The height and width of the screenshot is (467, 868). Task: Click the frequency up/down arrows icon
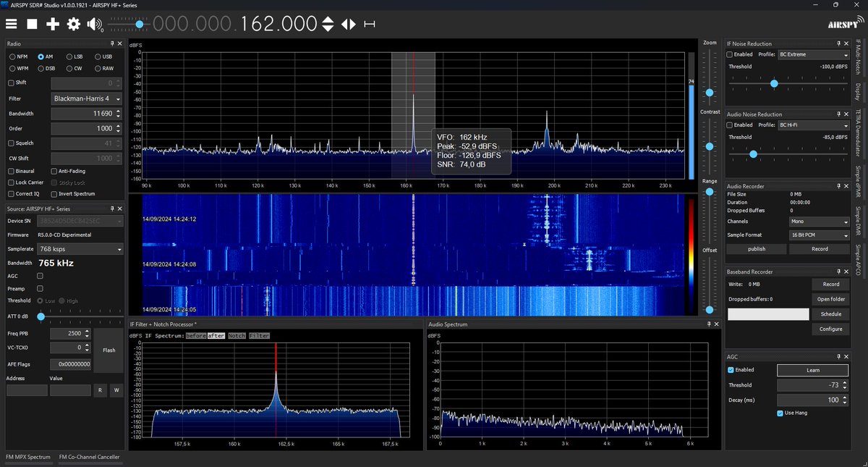[x=328, y=24]
